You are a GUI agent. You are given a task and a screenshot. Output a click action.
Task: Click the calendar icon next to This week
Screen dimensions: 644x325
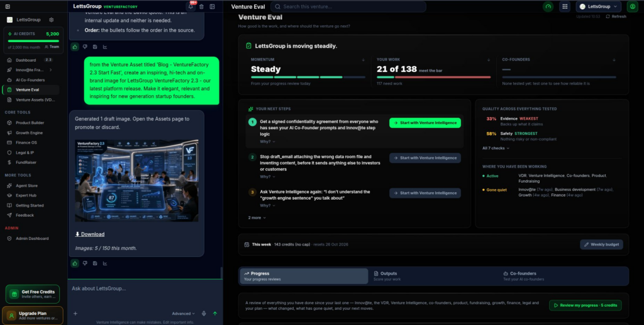click(247, 244)
